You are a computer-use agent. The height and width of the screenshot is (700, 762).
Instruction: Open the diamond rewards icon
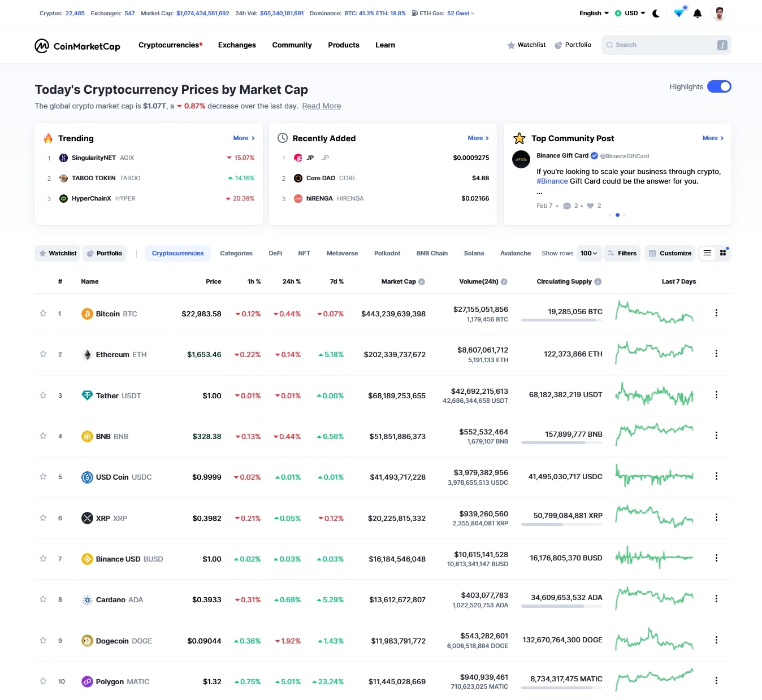point(679,13)
